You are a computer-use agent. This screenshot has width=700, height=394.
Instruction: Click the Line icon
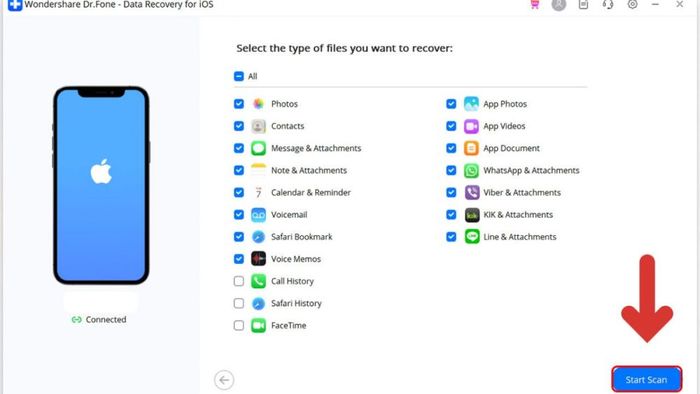[x=471, y=236]
